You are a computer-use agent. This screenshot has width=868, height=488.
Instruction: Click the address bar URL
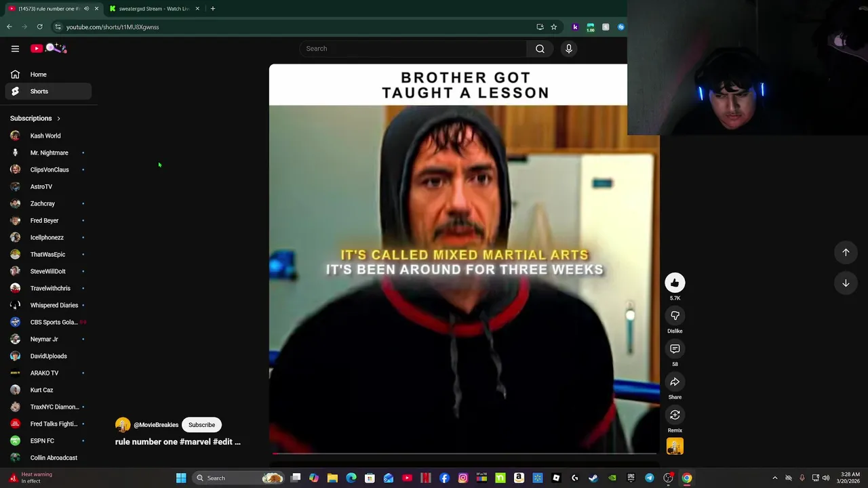(113, 27)
